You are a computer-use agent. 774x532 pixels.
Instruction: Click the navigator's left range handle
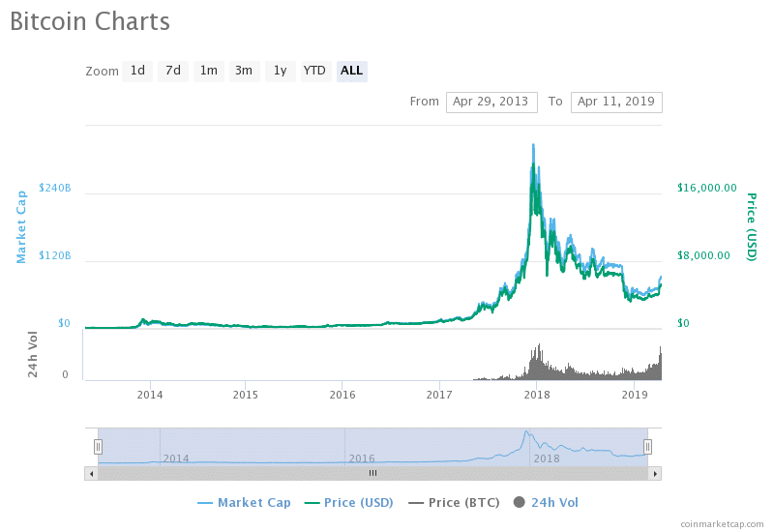pyautogui.click(x=99, y=447)
